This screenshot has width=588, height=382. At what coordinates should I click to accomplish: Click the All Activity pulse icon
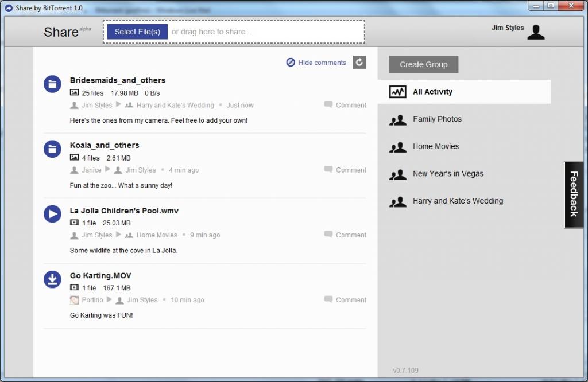pyautogui.click(x=397, y=92)
